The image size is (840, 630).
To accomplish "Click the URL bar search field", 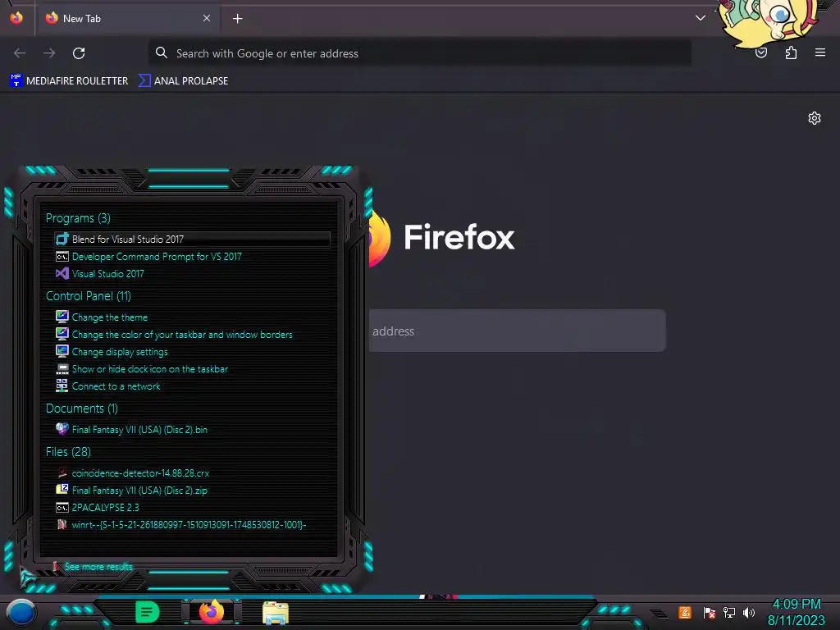I will point(419,53).
